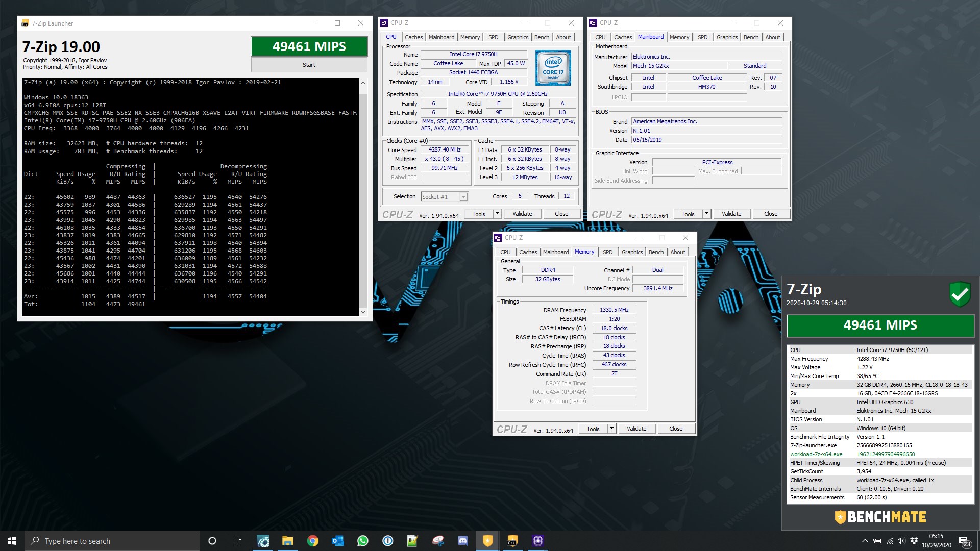The width and height of the screenshot is (980, 551).
Task: Click the Dropbox tray icon
Action: coord(914,541)
